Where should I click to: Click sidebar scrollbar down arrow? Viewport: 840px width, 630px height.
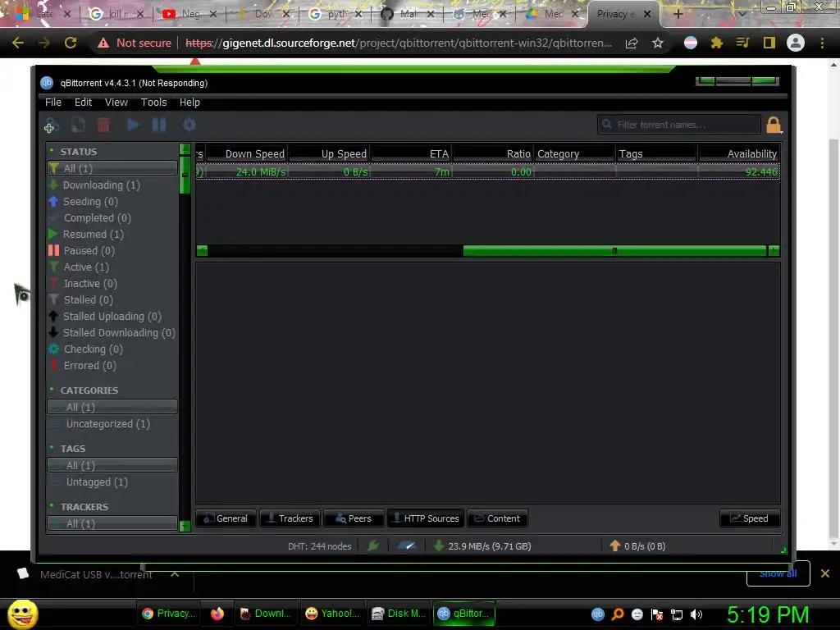coord(185,526)
